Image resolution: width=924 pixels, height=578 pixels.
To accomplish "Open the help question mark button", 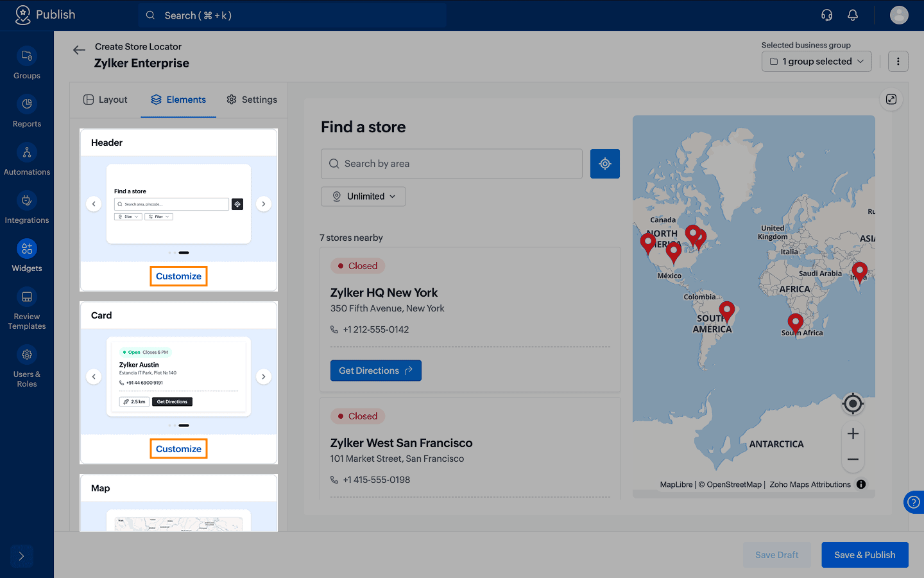I will (x=914, y=502).
